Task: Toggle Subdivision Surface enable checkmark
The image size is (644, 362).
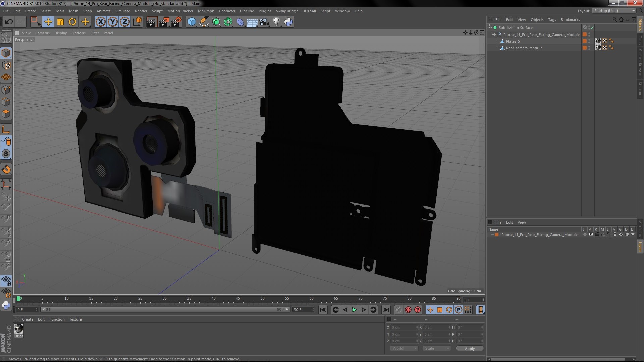Action: tap(592, 28)
